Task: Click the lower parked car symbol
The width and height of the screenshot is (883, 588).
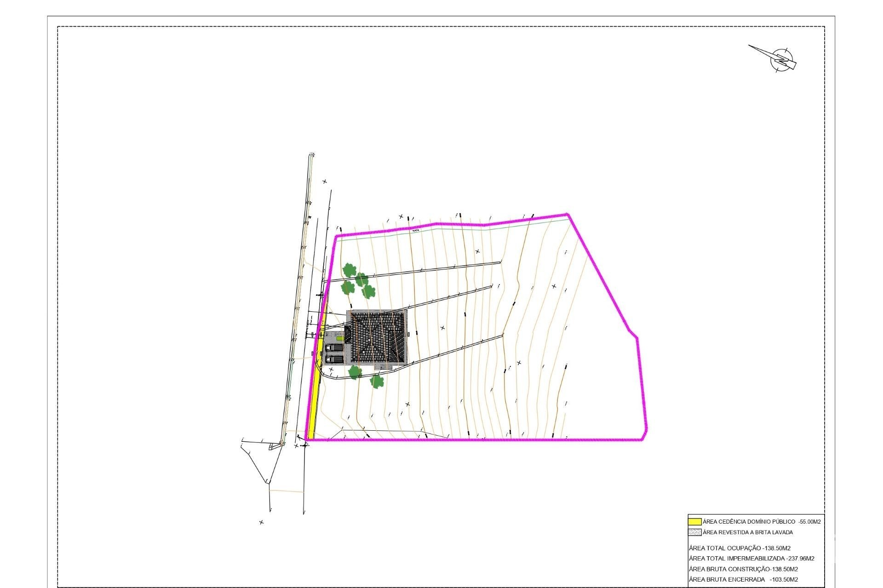Action: pyautogui.click(x=334, y=359)
